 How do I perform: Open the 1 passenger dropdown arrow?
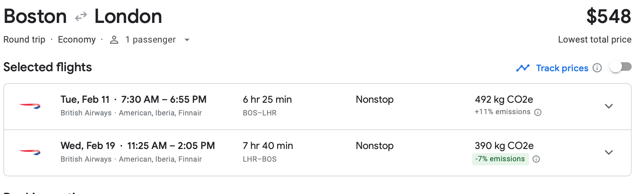tap(187, 40)
